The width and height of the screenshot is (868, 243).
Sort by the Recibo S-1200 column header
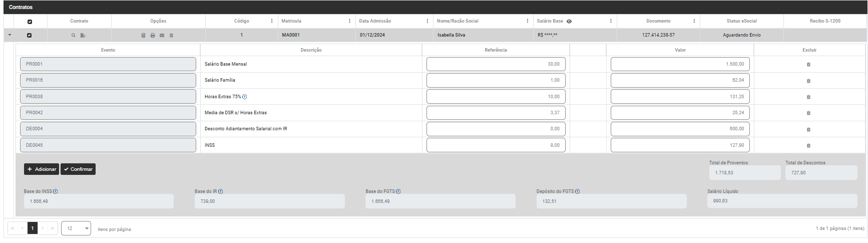(x=825, y=21)
